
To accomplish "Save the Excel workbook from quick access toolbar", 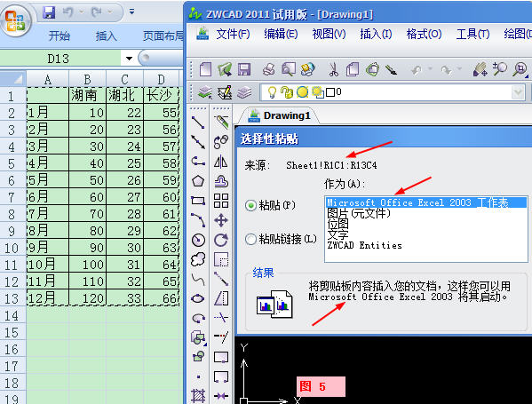I will (x=49, y=12).
